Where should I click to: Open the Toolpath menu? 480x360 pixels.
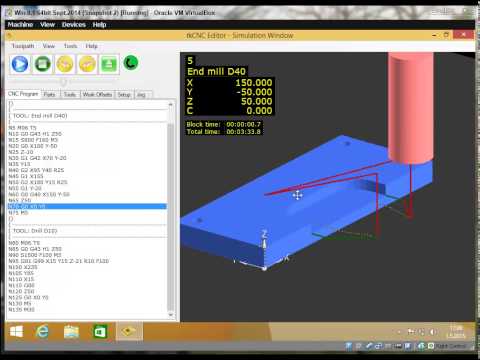pos(23,46)
